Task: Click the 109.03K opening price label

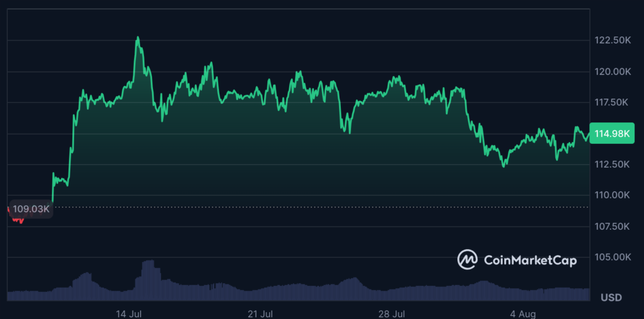Action: coord(31,208)
